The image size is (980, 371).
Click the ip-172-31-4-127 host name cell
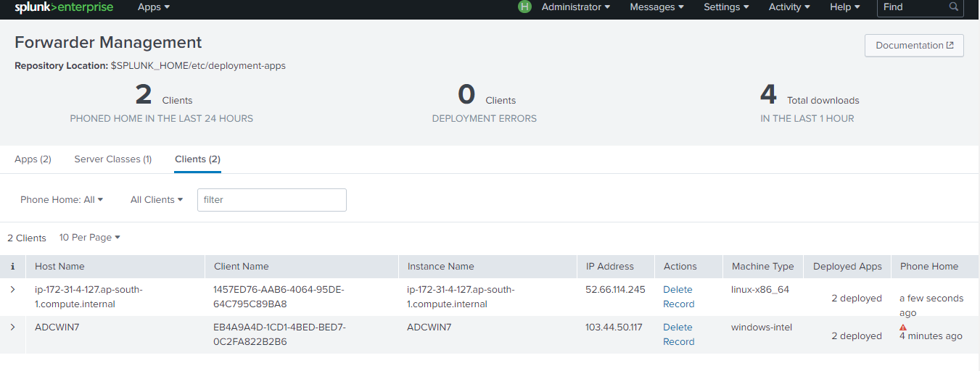click(x=88, y=297)
